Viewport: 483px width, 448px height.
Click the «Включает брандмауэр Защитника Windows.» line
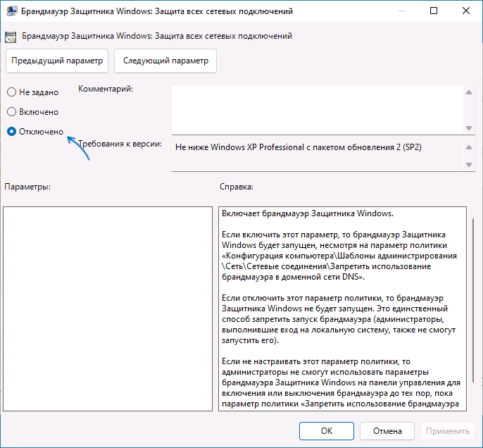308,213
